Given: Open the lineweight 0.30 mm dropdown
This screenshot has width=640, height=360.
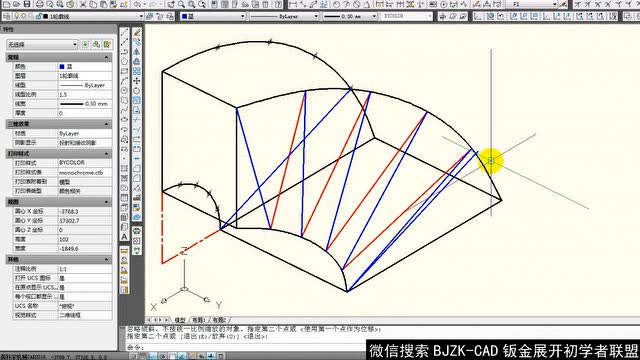Looking at the screenshot, I should click(350, 16).
